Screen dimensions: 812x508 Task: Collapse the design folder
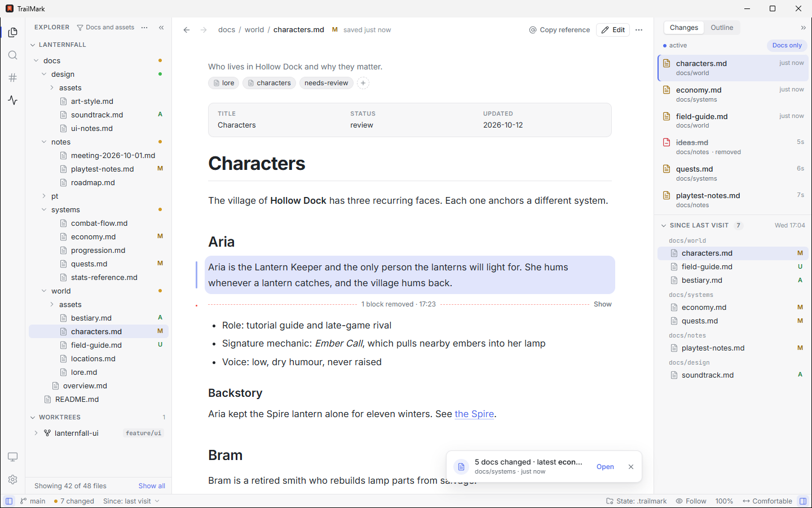click(x=45, y=75)
